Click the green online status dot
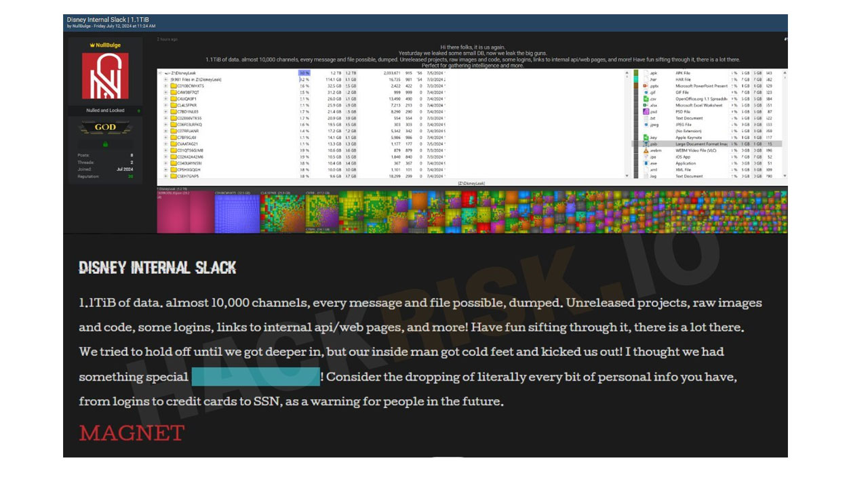The width and height of the screenshot is (868, 488). coord(139,110)
